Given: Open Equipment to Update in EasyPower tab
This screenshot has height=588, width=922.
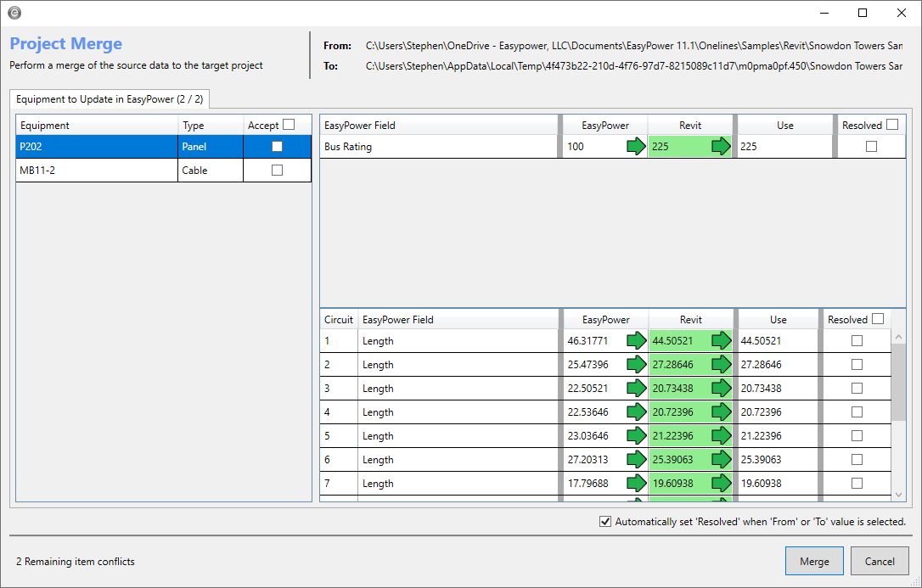Looking at the screenshot, I should point(110,99).
